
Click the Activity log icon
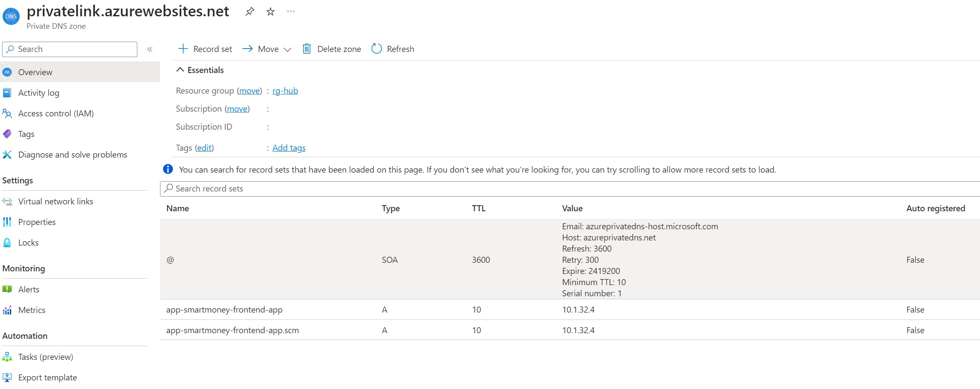pyautogui.click(x=7, y=93)
